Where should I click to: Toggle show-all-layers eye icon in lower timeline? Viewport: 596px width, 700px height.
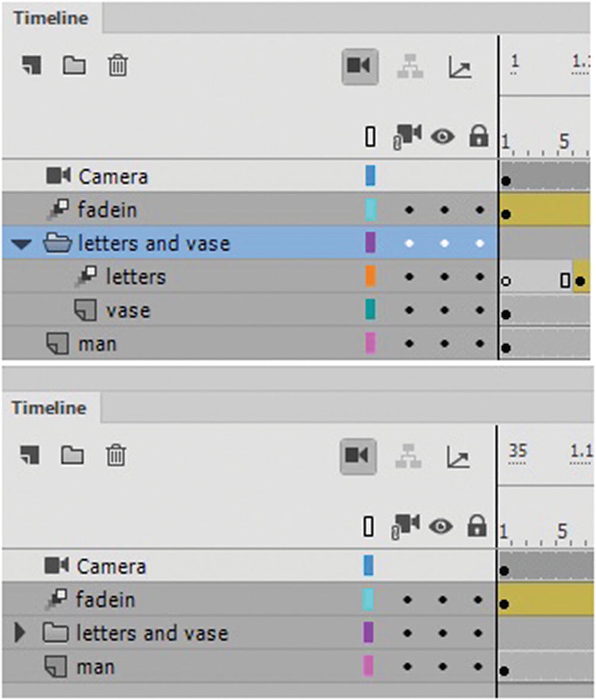coord(442,526)
